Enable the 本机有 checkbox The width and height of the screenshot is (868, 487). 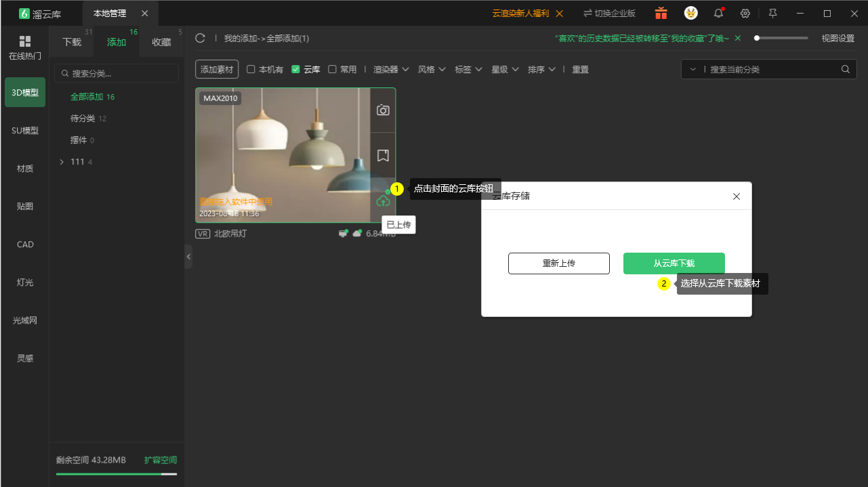point(251,69)
